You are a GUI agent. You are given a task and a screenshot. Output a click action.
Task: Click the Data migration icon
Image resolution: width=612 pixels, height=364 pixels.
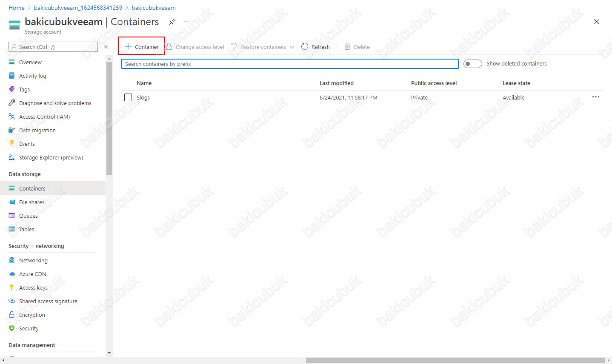pos(12,130)
